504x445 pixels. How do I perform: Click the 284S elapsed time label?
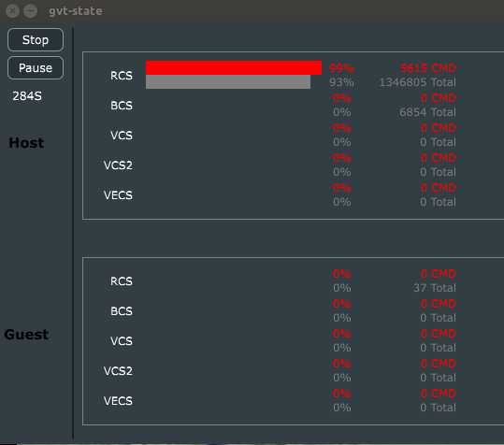coord(27,96)
